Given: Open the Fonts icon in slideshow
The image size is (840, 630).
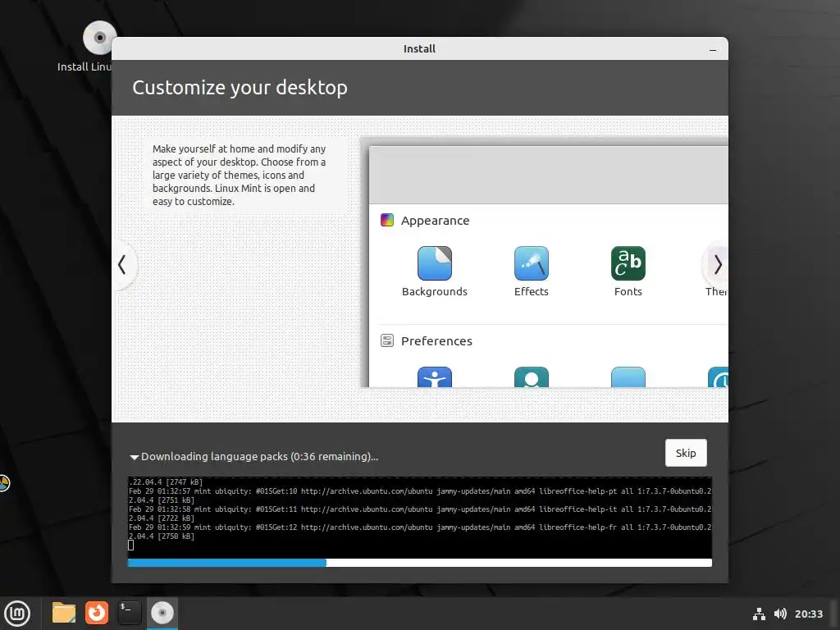Looking at the screenshot, I should (628, 263).
